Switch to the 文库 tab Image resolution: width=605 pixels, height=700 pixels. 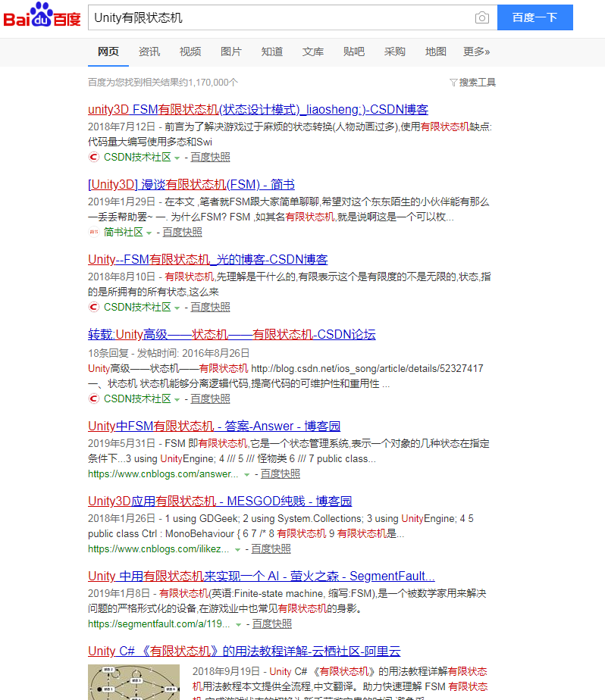click(x=313, y=52)
